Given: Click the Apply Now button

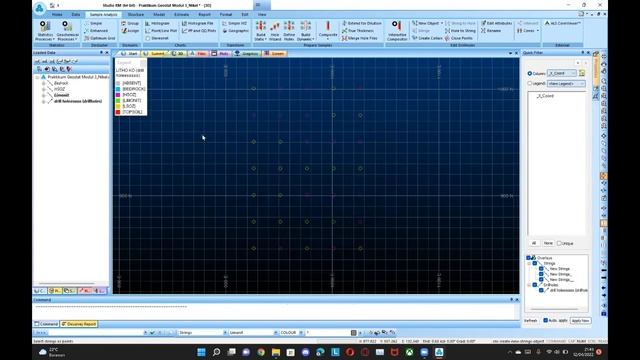Looking at the screenshot, I should tap(580, 321).
